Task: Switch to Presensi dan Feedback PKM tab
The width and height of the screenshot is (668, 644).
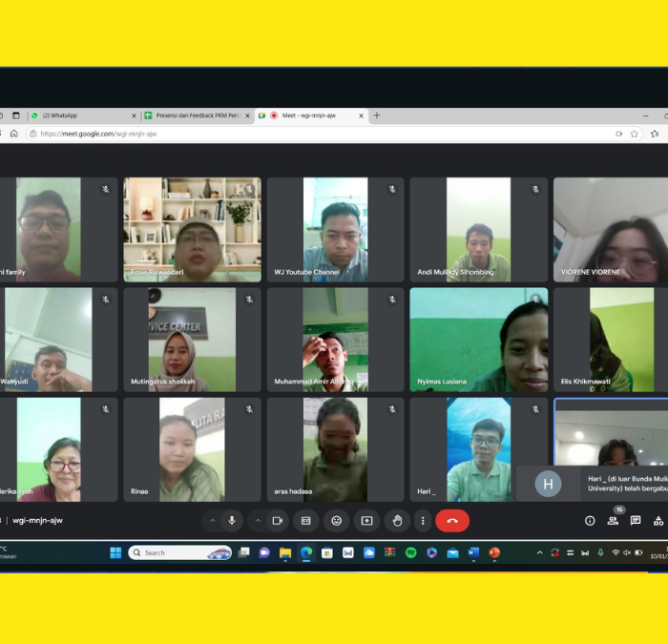Action: tap(198, 115)
